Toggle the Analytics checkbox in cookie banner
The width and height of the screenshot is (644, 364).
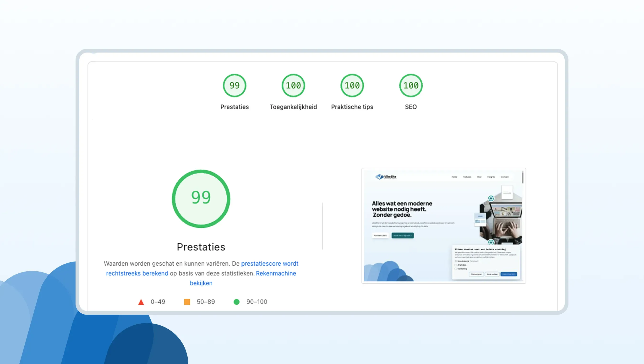456,265
